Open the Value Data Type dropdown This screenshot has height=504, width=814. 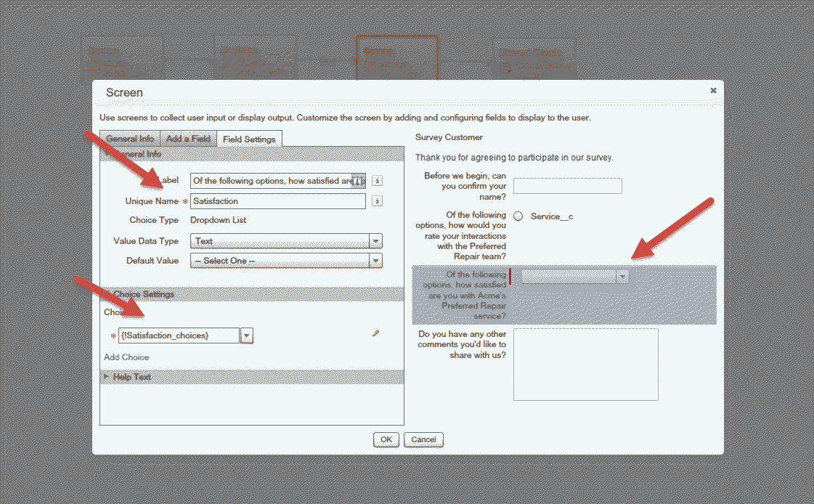click(x=376, y=241)
